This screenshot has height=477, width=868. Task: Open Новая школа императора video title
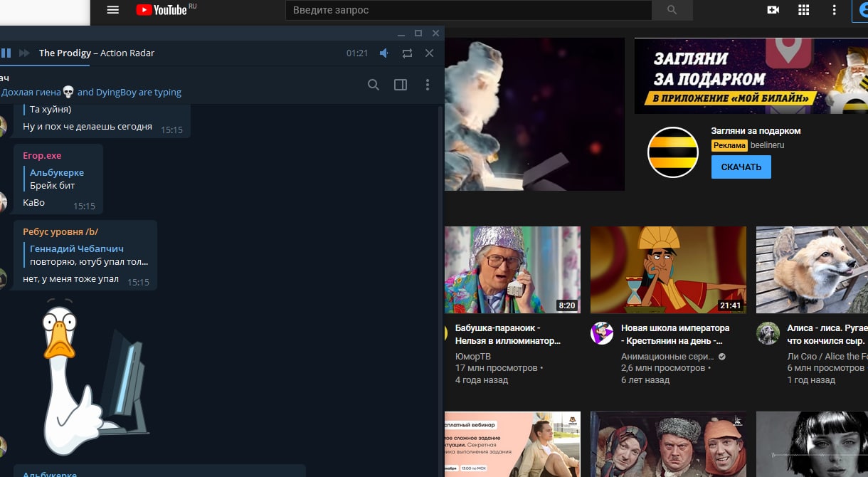coord(675,335)
